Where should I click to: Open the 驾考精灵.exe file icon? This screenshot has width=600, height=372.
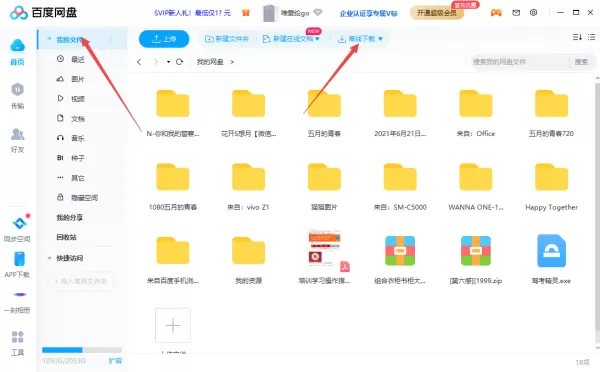[x=551, y=251]
